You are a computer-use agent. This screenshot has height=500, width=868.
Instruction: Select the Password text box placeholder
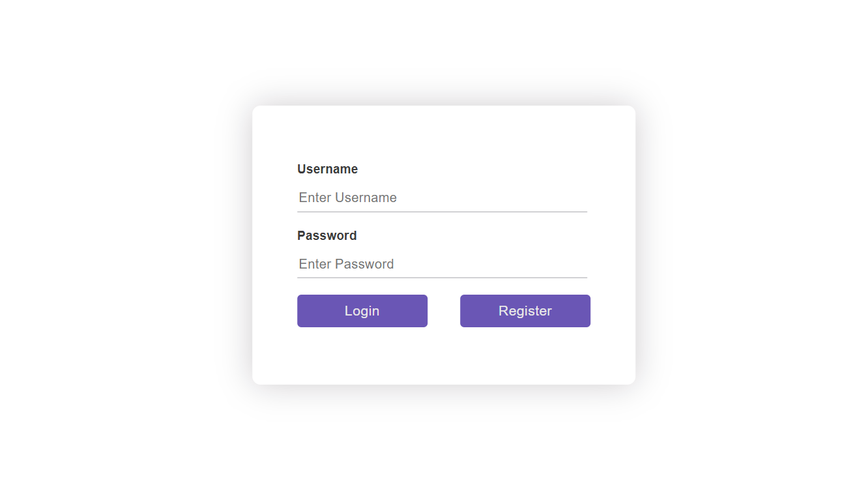tap(347, 264)
